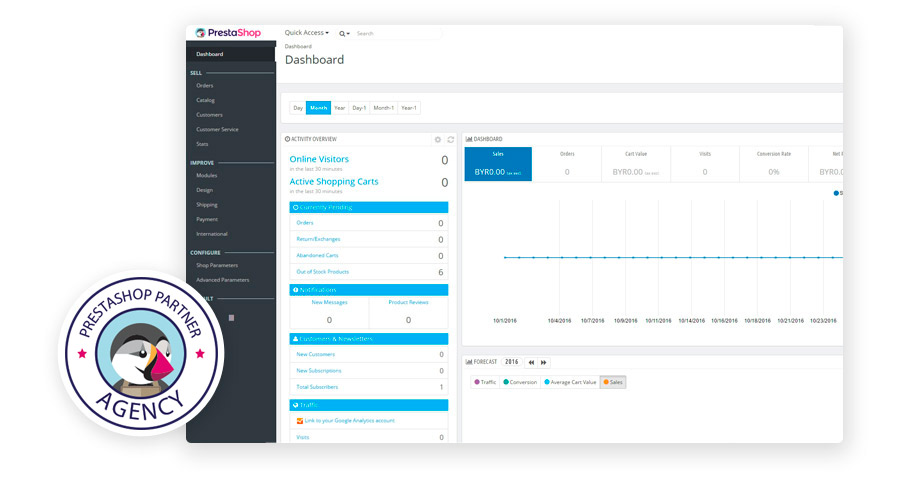Select the Conversion Rate chart tile
This screenshot has width=899, height=477.
point(773,164)
